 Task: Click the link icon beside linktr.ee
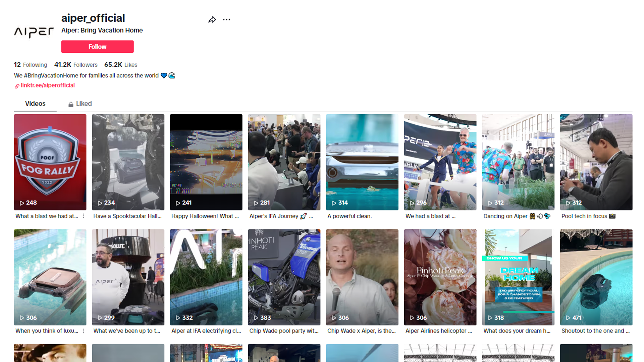(x=17, y=86)
